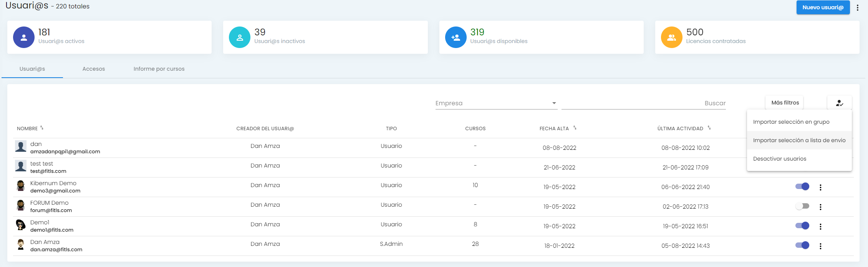The height and width of the screenshot is (267, 868).
Task: Click the available users add-person icon
Action: 456,37
